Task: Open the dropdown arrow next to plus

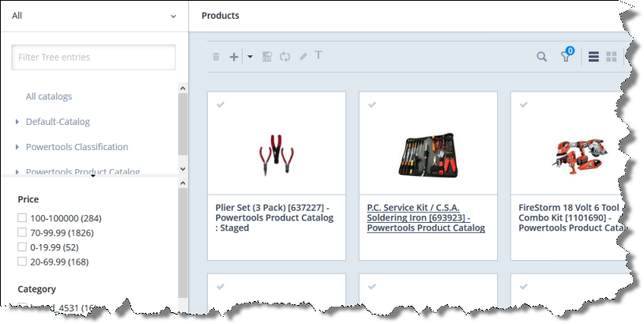Action: pyautogui.click(x=250, y=57)
